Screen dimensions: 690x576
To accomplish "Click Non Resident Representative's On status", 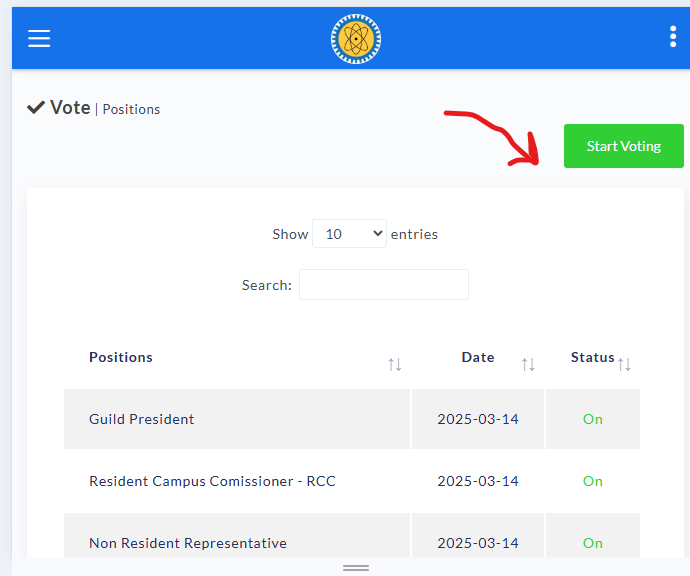I will 593,543.
